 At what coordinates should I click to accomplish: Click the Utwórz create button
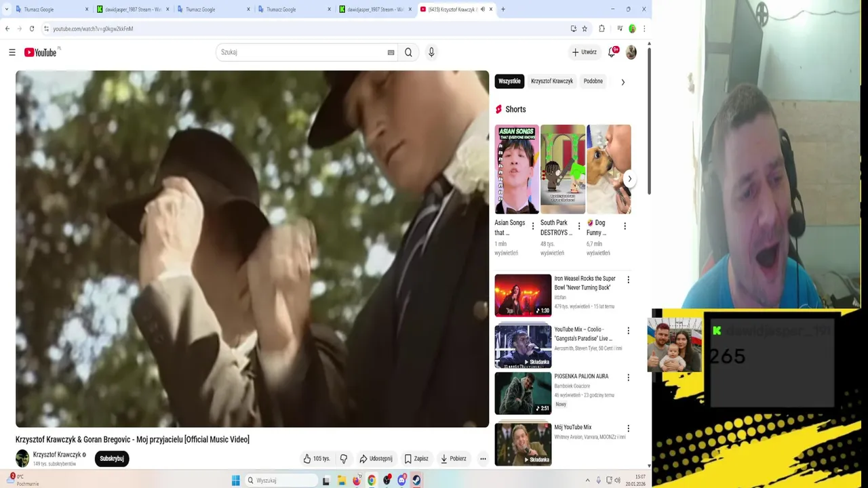(584, 52)
